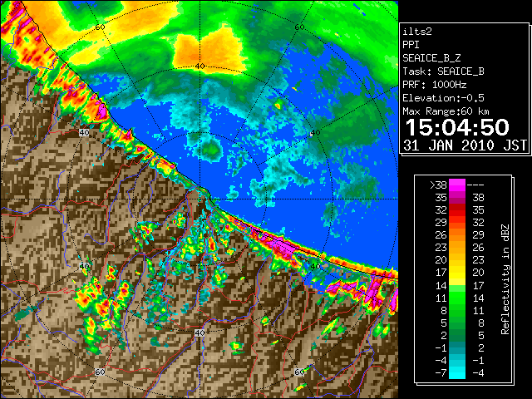Click the 40 range label due south
Screen dimensions: 532x399
[x=199, y=332]
